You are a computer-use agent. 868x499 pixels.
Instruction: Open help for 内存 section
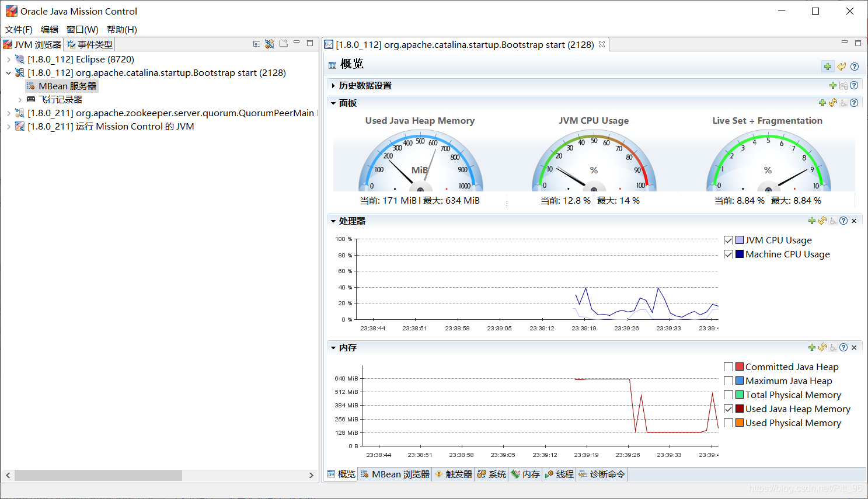[x=843, y=347]
